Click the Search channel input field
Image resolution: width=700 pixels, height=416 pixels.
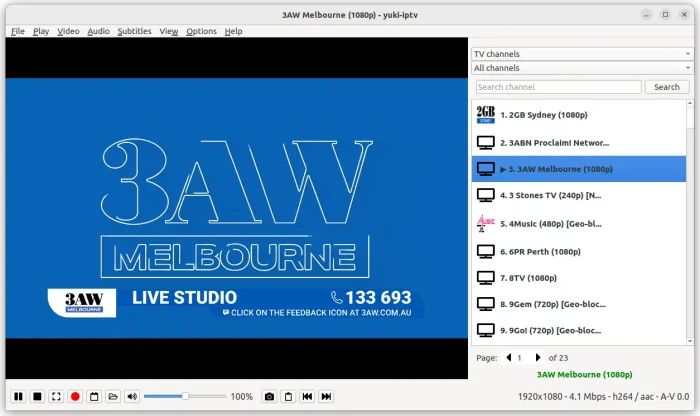[x=558, y=87]
